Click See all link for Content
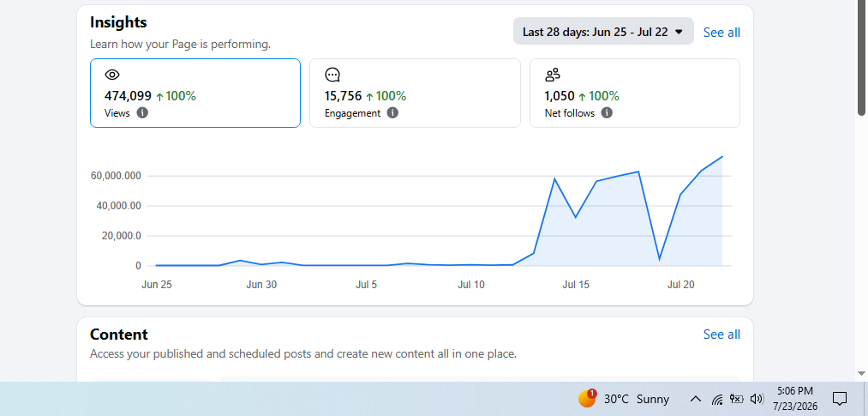 (721, 335)
